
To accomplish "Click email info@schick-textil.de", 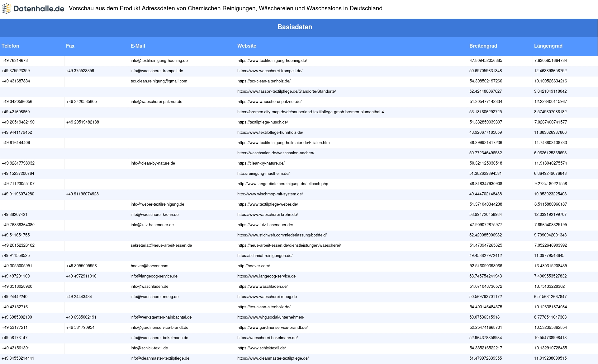I will point(149,348).
